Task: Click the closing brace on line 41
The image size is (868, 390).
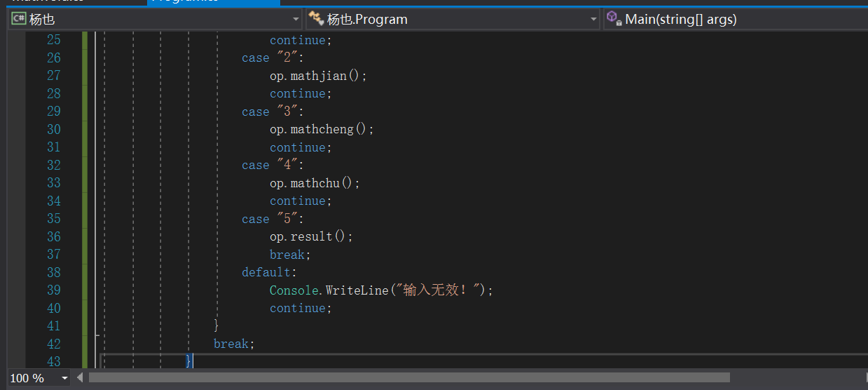Action: pos(216,325)
